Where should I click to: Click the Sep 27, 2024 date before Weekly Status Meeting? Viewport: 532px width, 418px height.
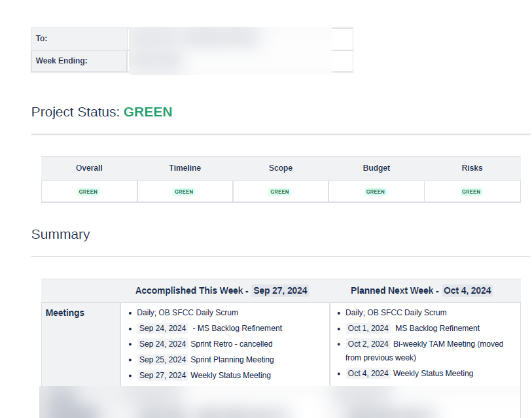click(162, 375)
